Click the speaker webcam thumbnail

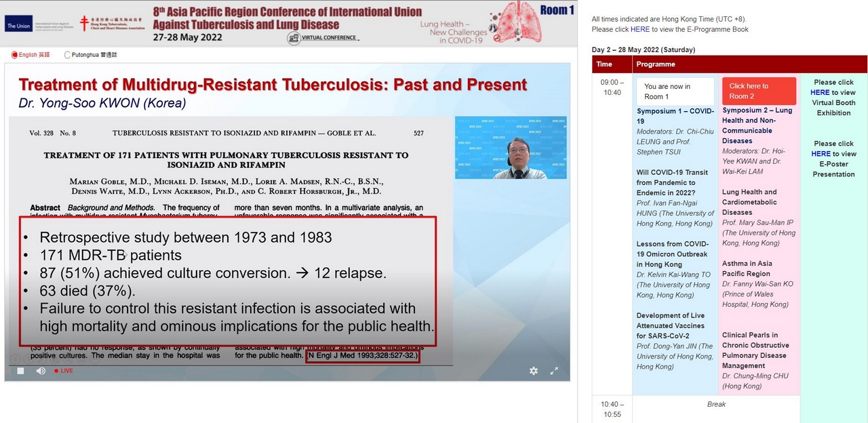pyautogui.click(x=511, y=148)
